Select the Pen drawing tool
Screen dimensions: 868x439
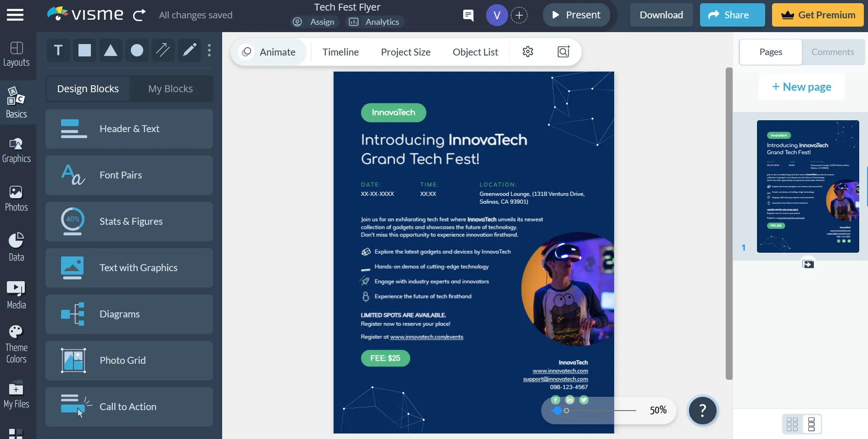pos(189,50)
